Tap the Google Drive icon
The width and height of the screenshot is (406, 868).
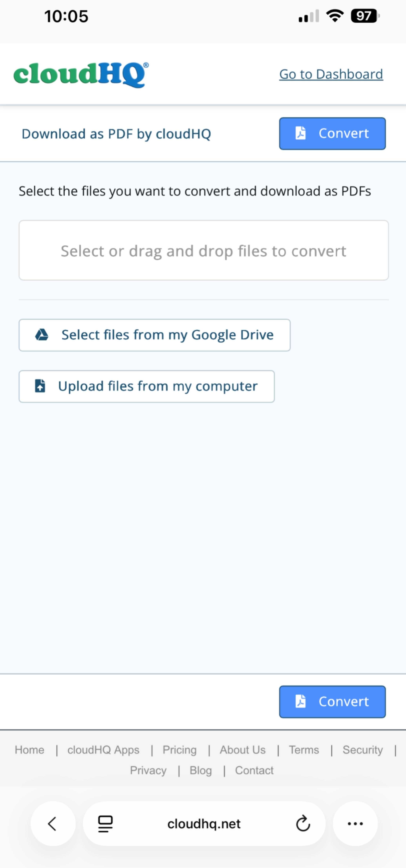(x=42, y=335)
